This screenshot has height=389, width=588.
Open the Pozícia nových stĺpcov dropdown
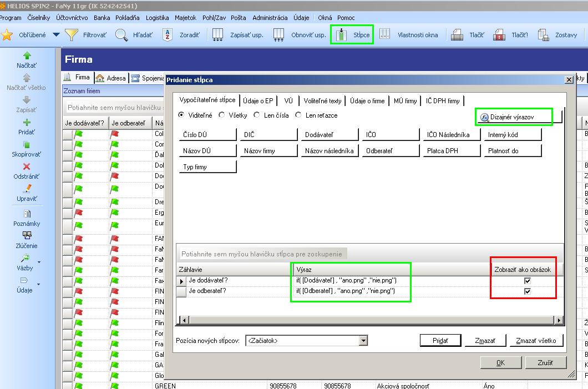pos(363,341)
